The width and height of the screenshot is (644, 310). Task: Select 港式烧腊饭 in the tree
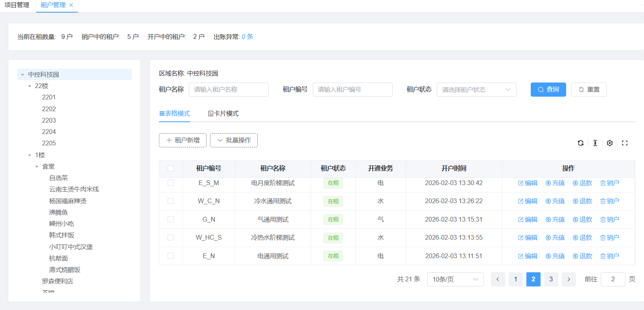[65, 270]
